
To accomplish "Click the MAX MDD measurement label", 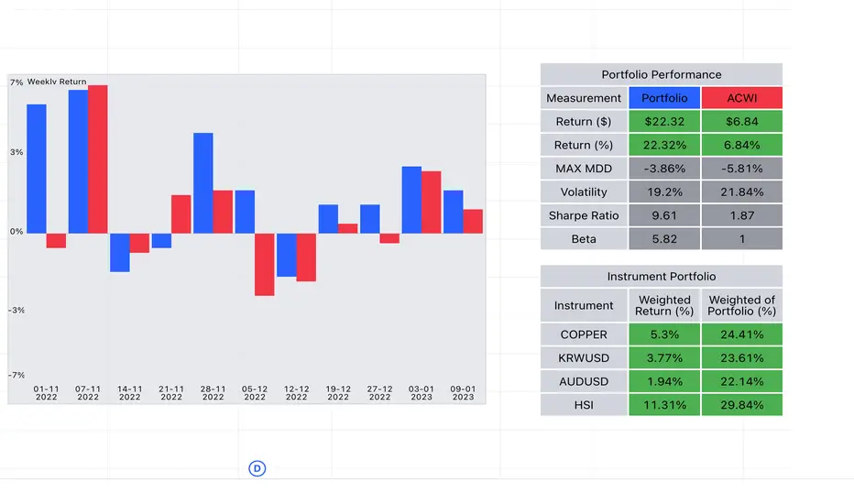I will pos(584,169).
